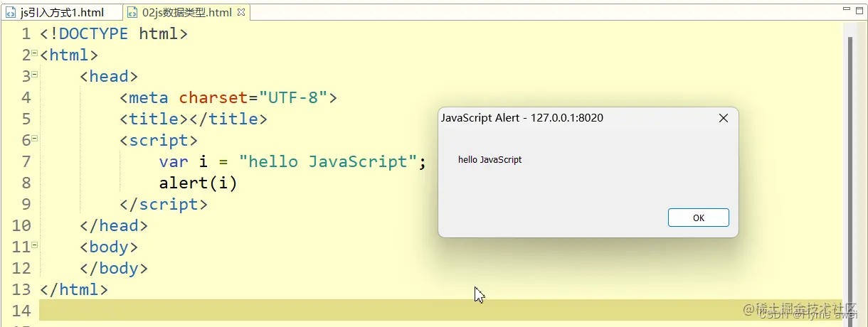Click the alert message 'hello JavaScript'
Screen dimensions: 868x327
click(x=489, y=160)
